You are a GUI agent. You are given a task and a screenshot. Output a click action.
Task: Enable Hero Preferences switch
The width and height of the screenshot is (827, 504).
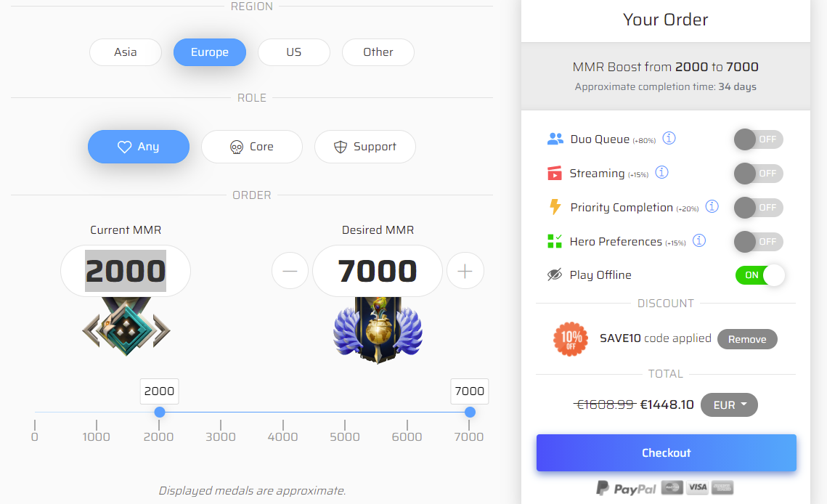758,242
